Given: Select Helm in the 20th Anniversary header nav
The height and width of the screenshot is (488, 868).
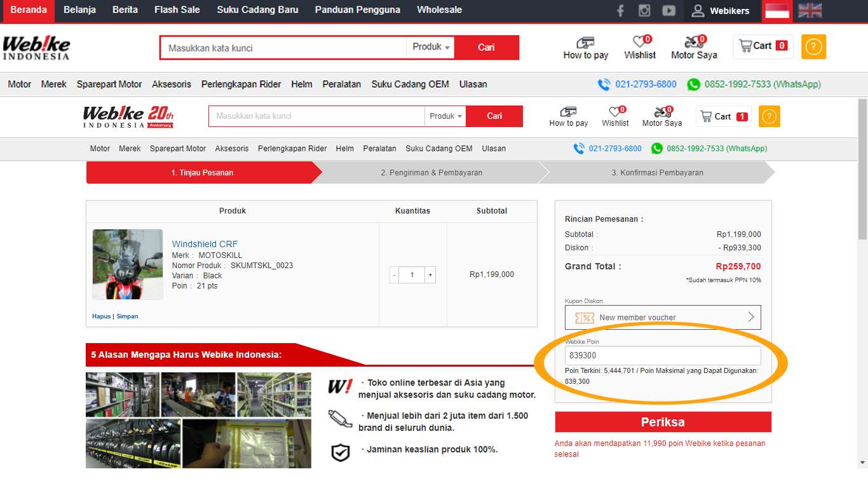Looking at the screenshot, I should (x=345, y=149).
